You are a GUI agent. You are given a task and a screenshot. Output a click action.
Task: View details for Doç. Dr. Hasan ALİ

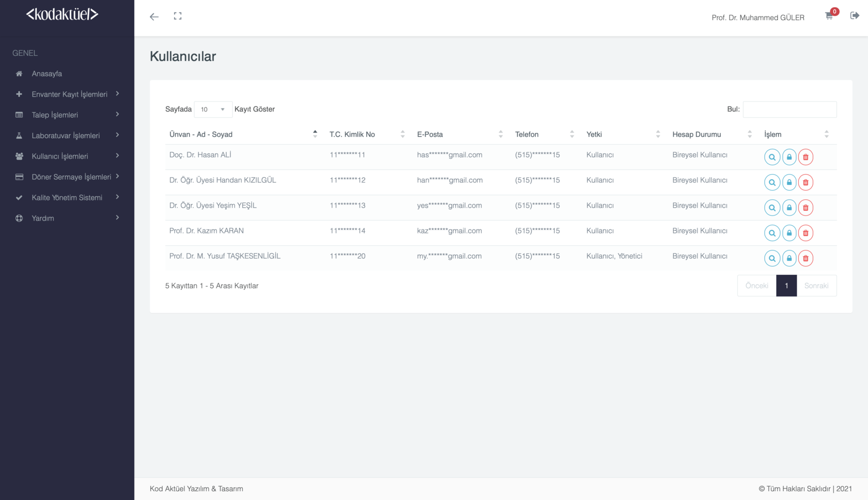(772, 157)
